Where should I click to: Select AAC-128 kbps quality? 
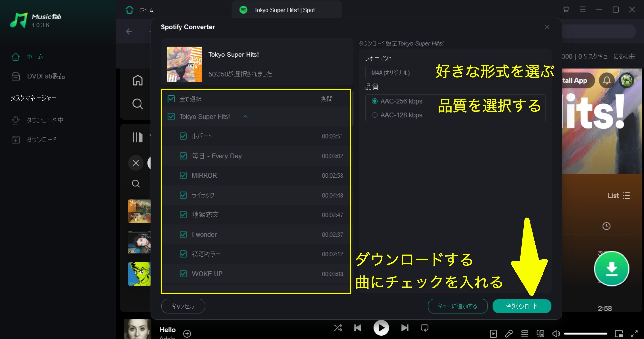point(375,115)
